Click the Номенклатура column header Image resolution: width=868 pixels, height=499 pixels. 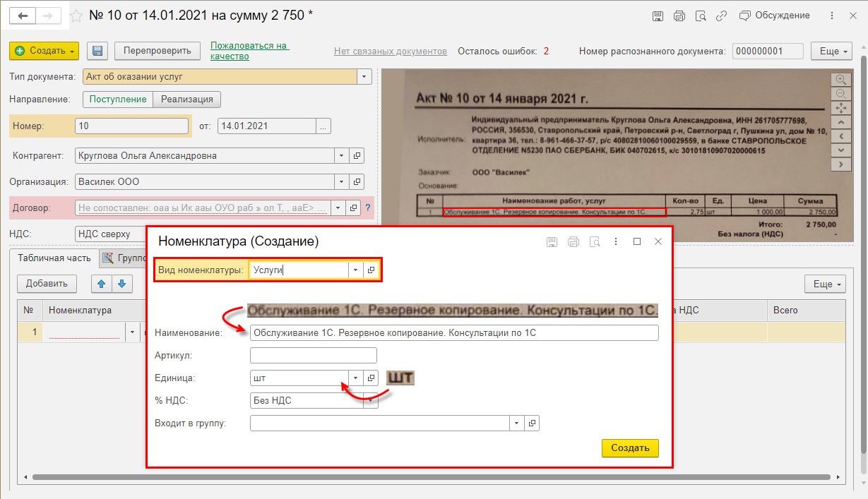coord(93,310)
